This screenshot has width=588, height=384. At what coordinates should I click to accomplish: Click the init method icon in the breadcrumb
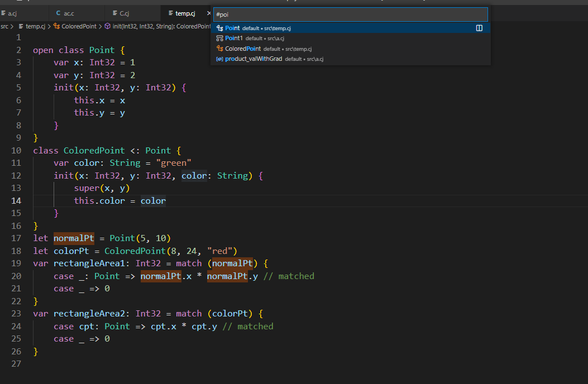(108, 26)
